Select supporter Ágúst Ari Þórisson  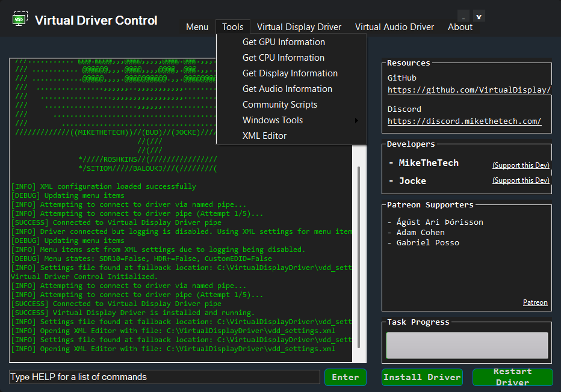coord(440,222)
